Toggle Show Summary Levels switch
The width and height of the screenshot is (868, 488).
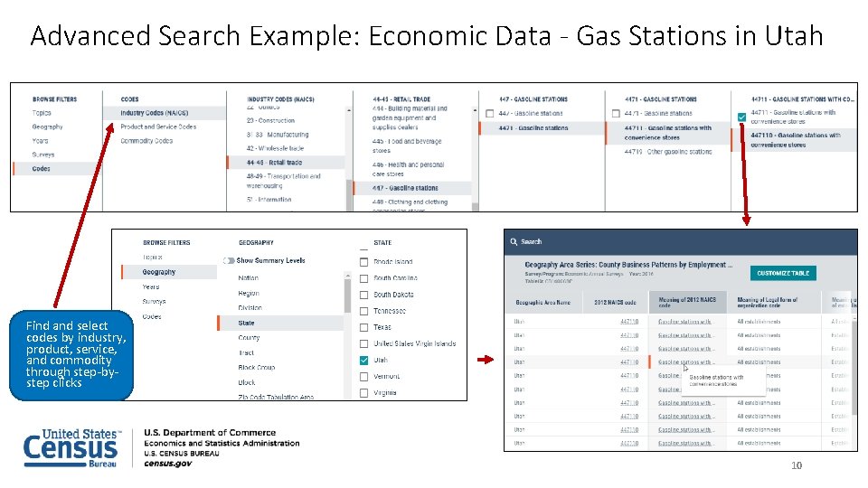click(229, 260)
